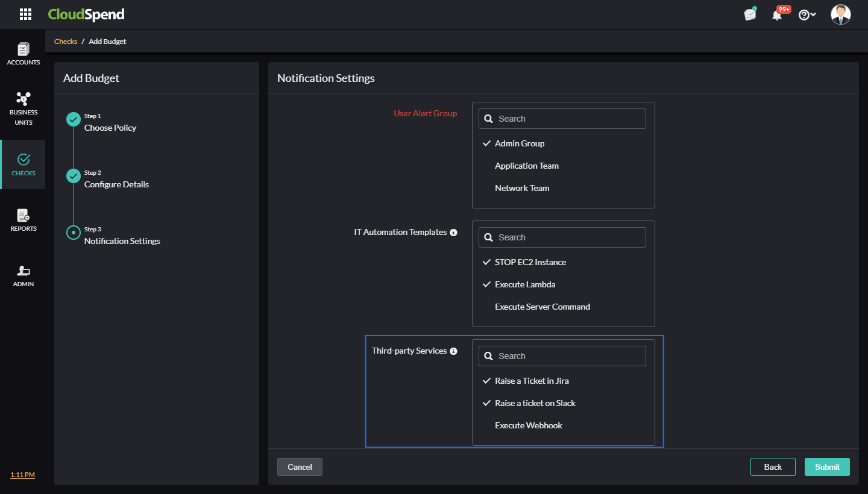868x494 pixels.
Task: Open the Admin sidebar icon
Action: (24, 276)
